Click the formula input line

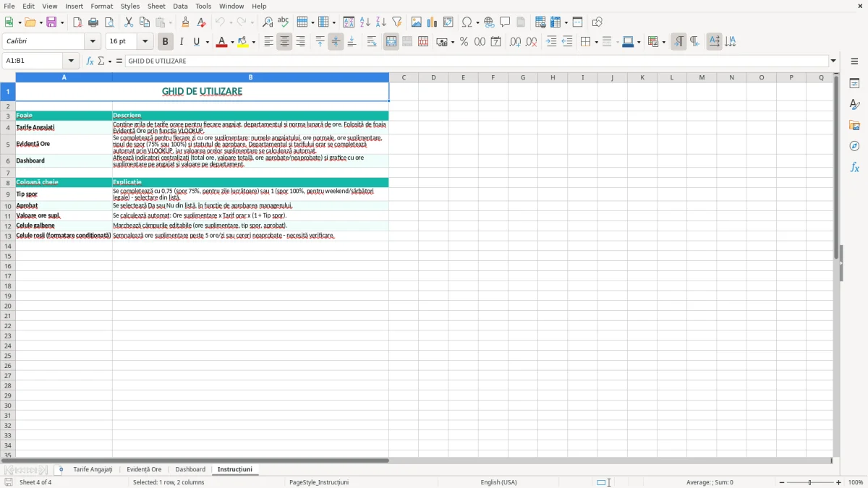pyautogui.click(x=477, y=61)
